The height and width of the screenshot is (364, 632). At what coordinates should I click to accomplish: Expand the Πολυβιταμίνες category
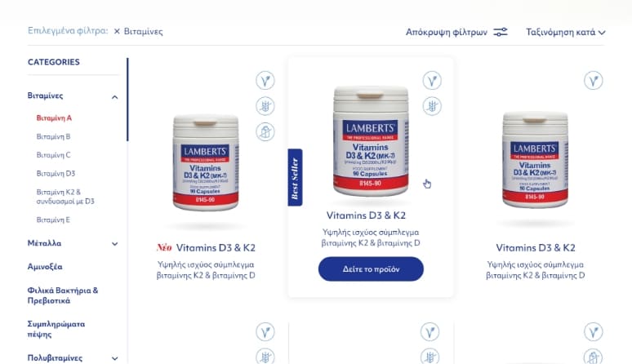coord(115,358)
